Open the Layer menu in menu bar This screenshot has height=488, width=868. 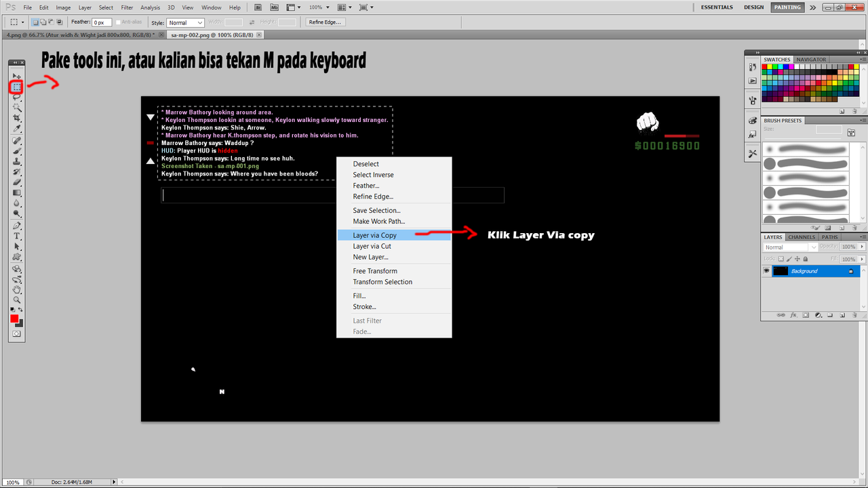[85, 7]
